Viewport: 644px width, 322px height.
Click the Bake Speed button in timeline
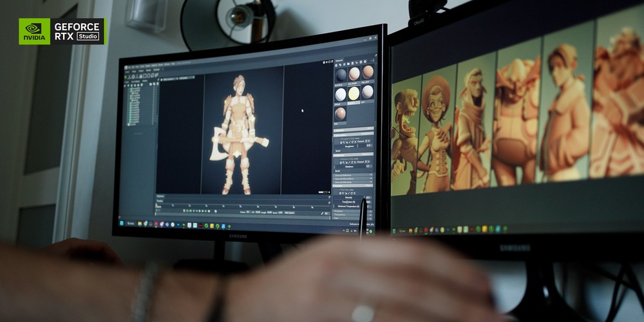pyautogui.click(x=290, y=213)
